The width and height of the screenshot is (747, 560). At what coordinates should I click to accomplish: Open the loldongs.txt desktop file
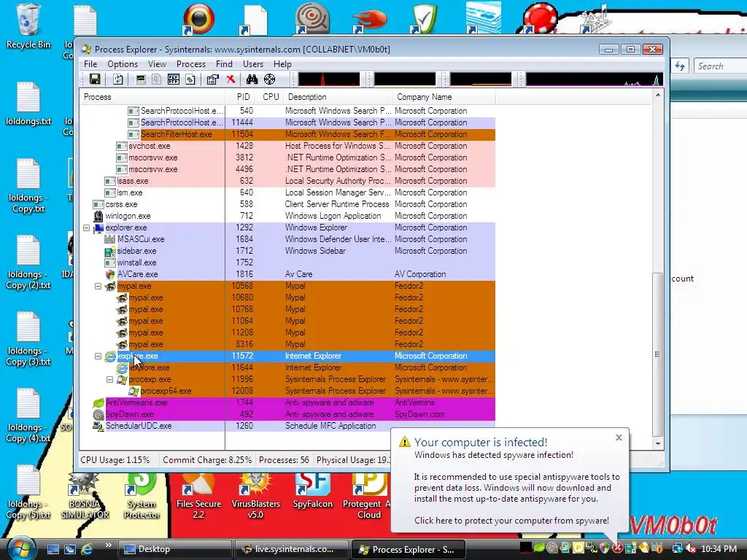click(28, 104)
